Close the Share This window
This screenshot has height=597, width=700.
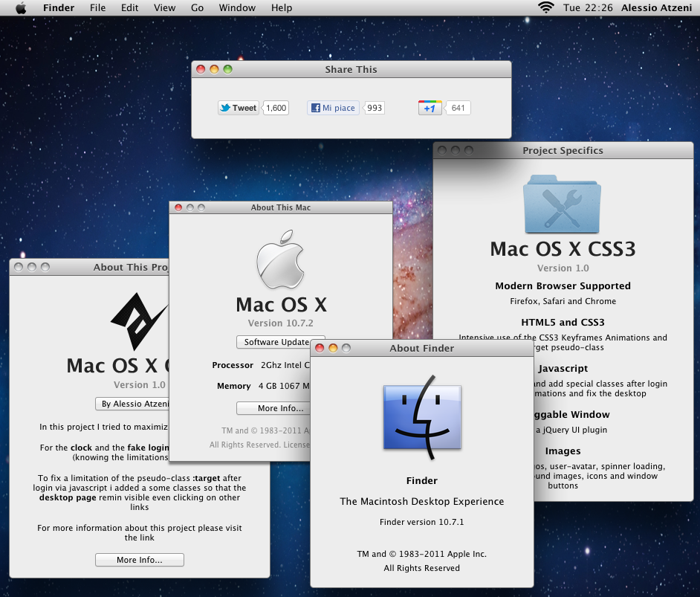201,69
